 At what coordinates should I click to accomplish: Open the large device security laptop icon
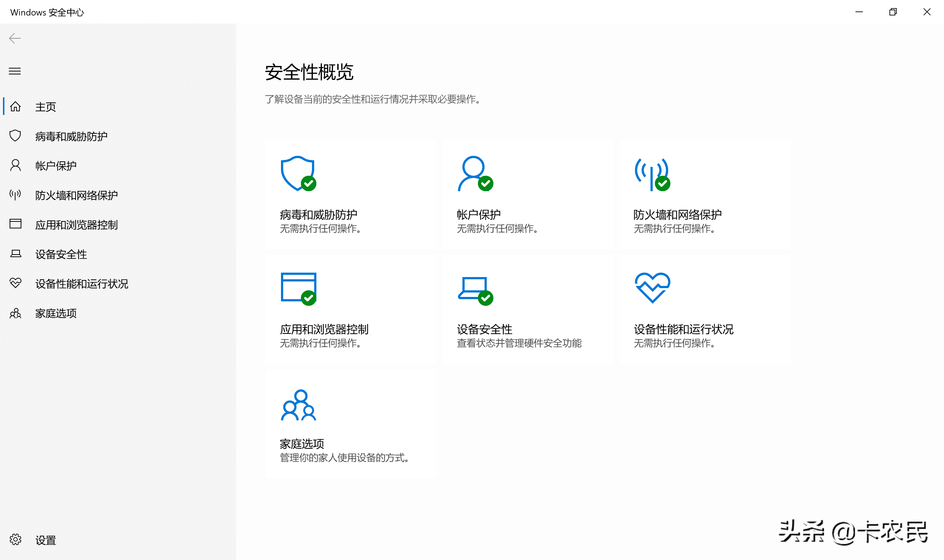pyautogui.click(x=475, y=291)
